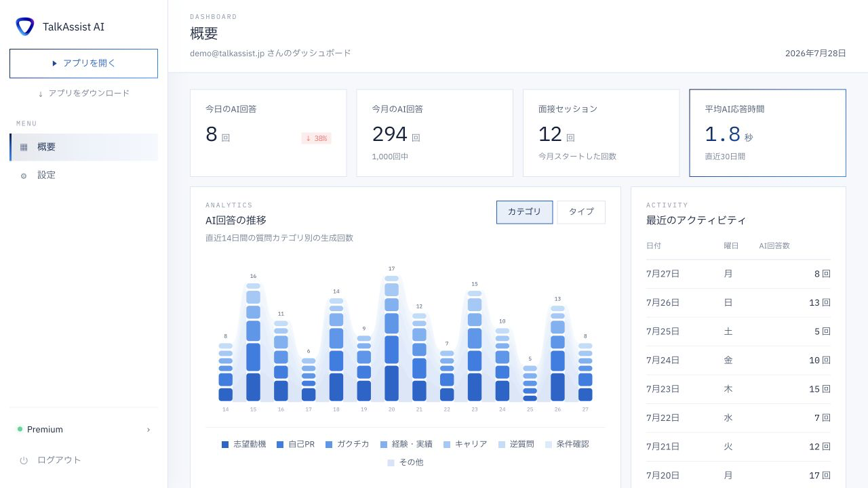Click the chart bar for day 20
The image size is (868, 488).
392,338
